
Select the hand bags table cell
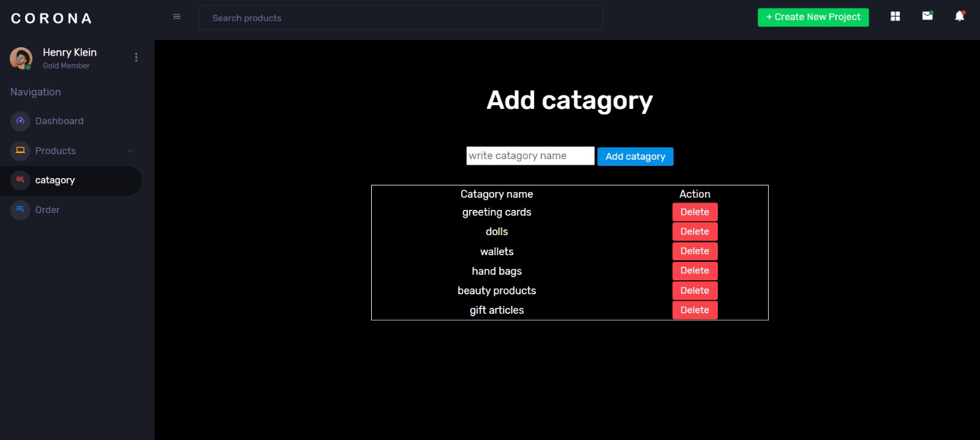(497, 271)
